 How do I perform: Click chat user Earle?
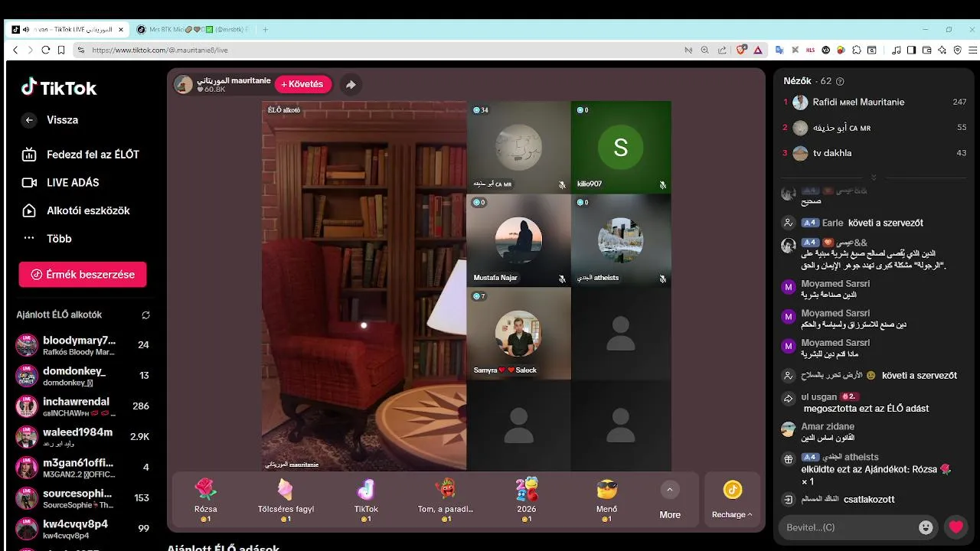[x=832, y=223]
